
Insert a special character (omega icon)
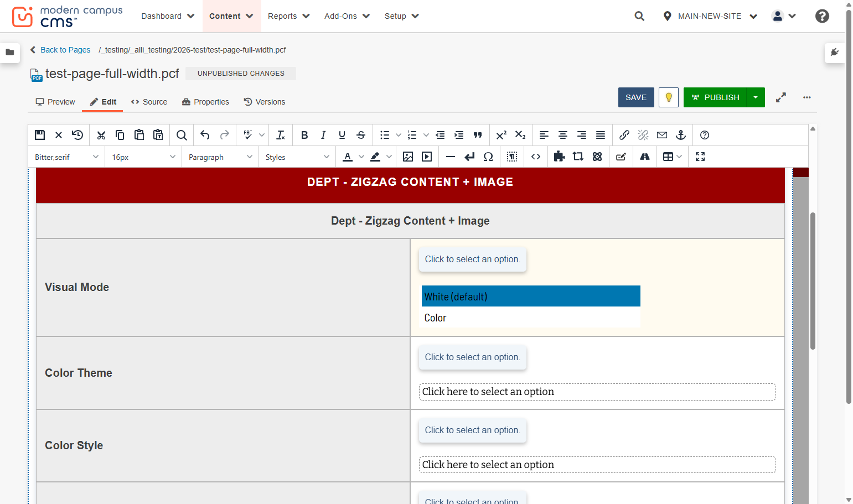pos(488,157)
